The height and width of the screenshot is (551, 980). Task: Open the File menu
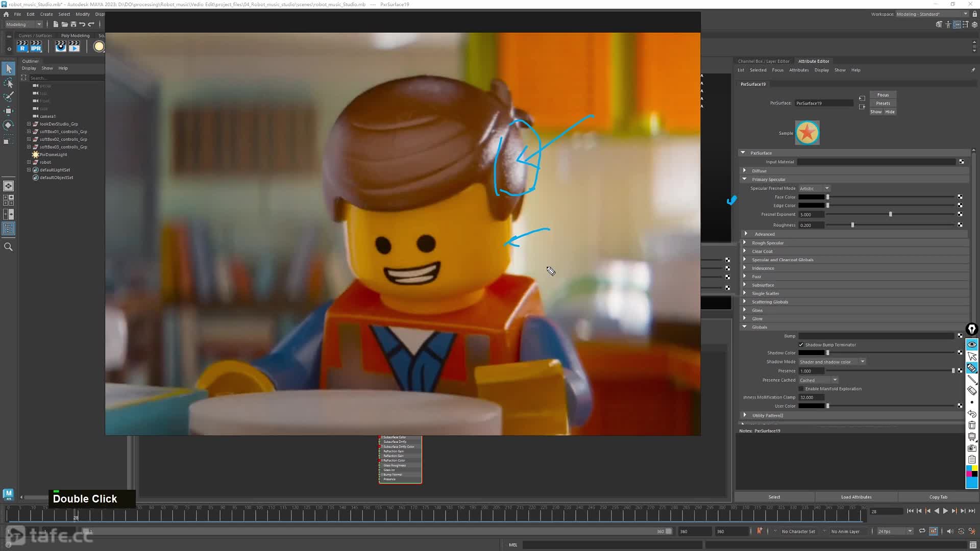(17, 14)
